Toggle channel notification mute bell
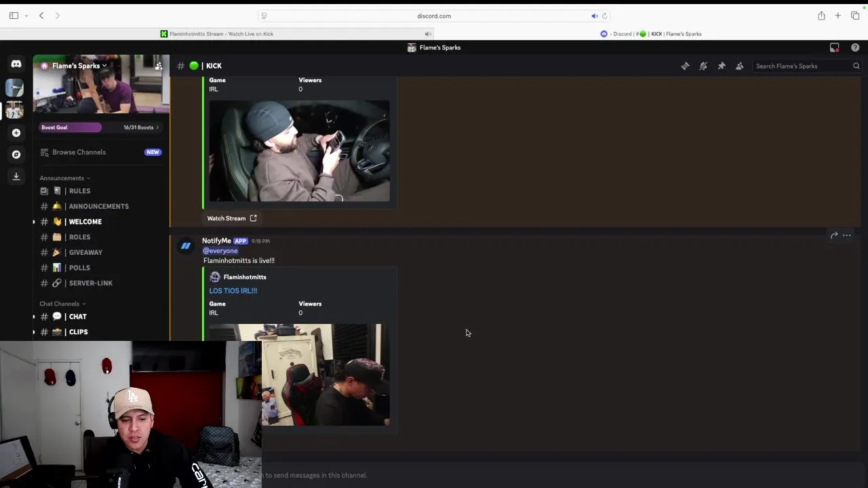Screen dimensions: 868x488 click(703, 66)
